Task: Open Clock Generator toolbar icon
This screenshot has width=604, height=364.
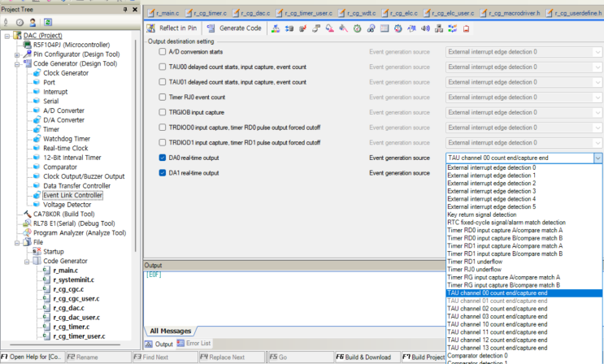Action: point(276,28)
